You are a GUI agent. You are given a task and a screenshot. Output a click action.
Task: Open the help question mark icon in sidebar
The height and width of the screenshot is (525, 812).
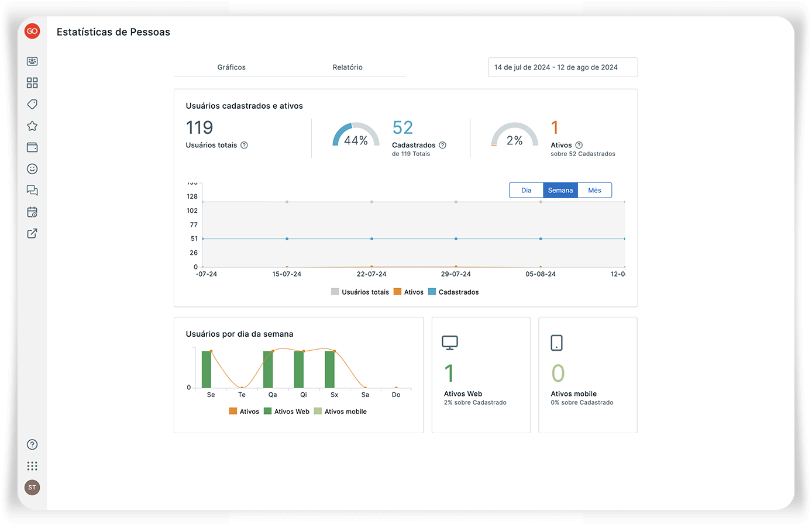pos(32,444)
